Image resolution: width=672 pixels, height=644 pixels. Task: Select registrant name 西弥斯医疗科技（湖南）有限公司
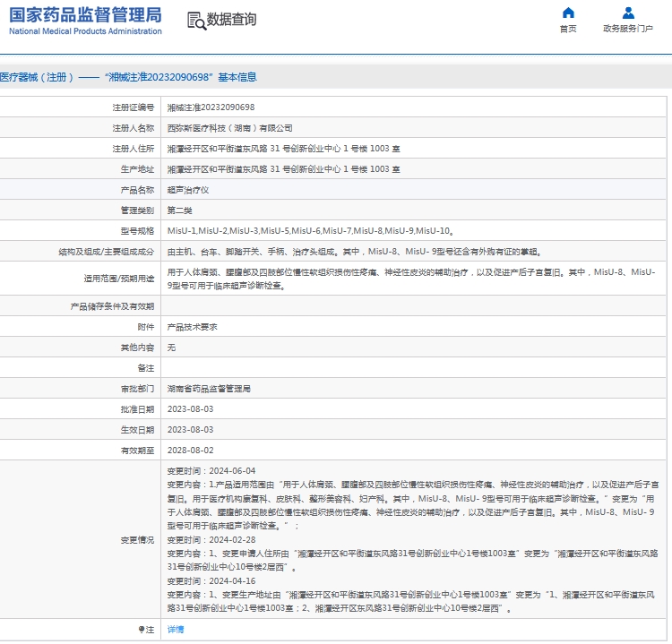pos(229,128)
